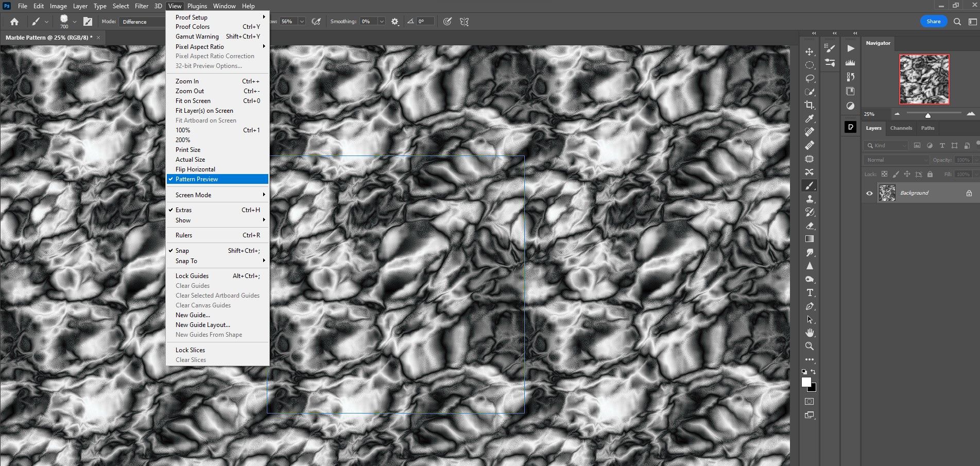The height and width of the screenshot is (466, 980).
Task: Open the layer blending mode Normal dropdown
Action: (x=895, y=160)
